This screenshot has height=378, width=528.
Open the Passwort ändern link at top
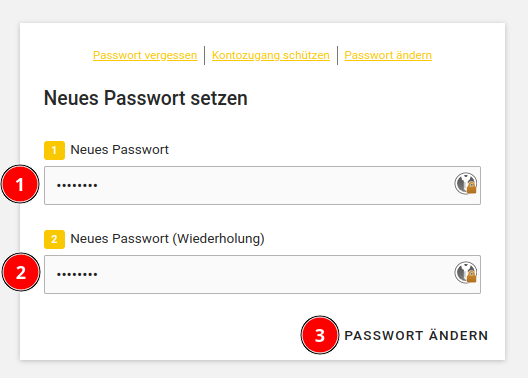click(388, 55)
